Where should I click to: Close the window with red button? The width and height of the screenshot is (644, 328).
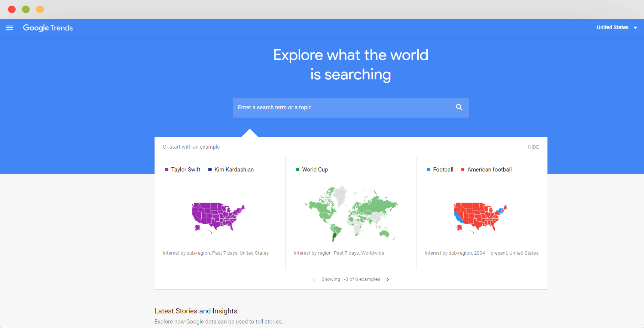(12, 9)
